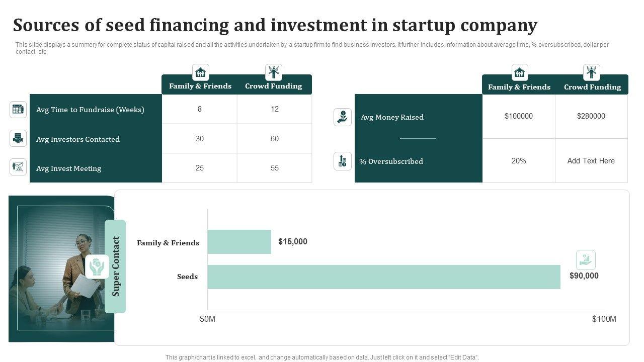Select the slide title about seed financing
This screenshot has width=644, height=362.
click(275, 25)
